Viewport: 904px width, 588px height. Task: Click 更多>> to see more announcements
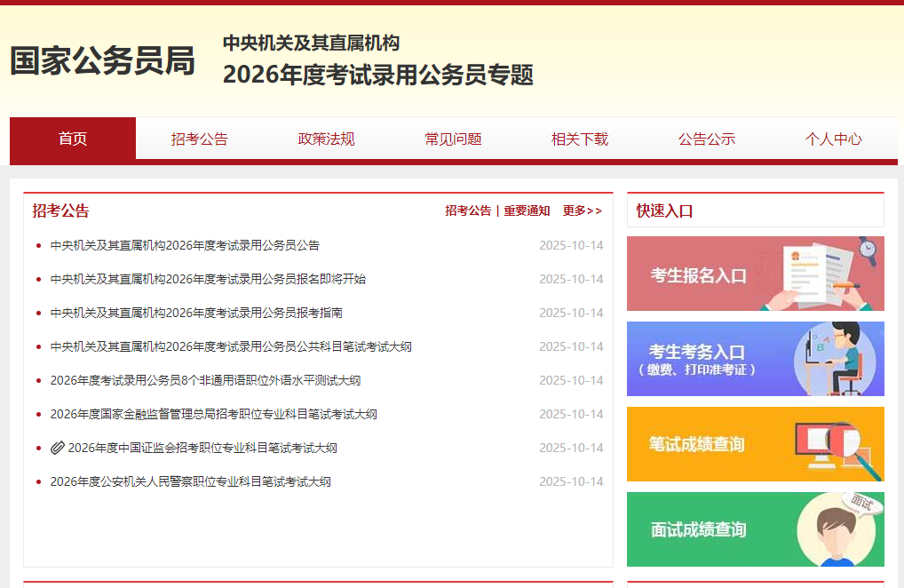pyautogui.click(x=581, y=211)
